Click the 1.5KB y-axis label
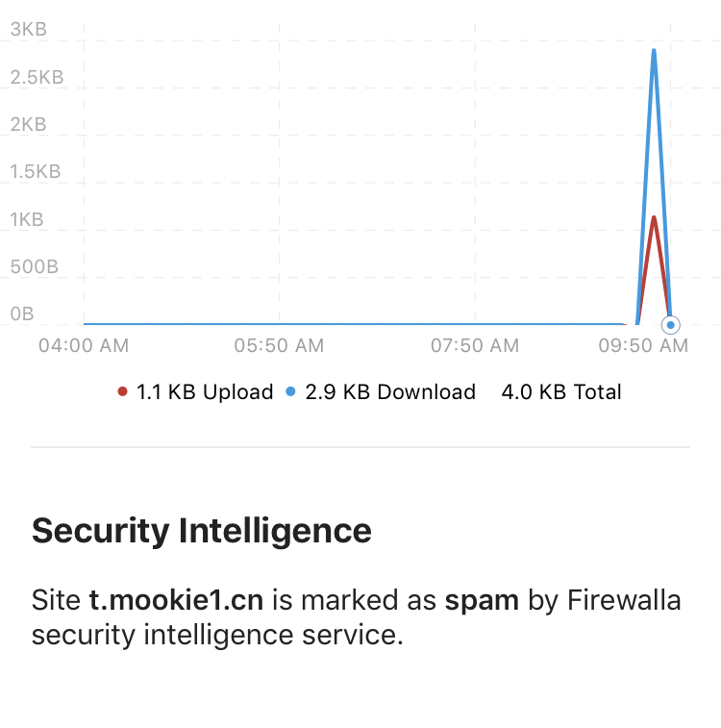This screenshot has width=721, height=728. point(36,172)
